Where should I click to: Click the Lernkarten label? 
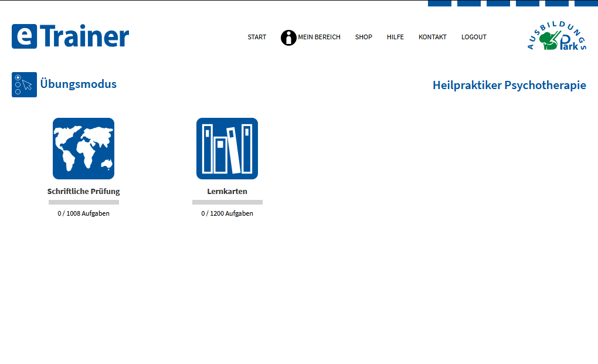coord(227,192)
